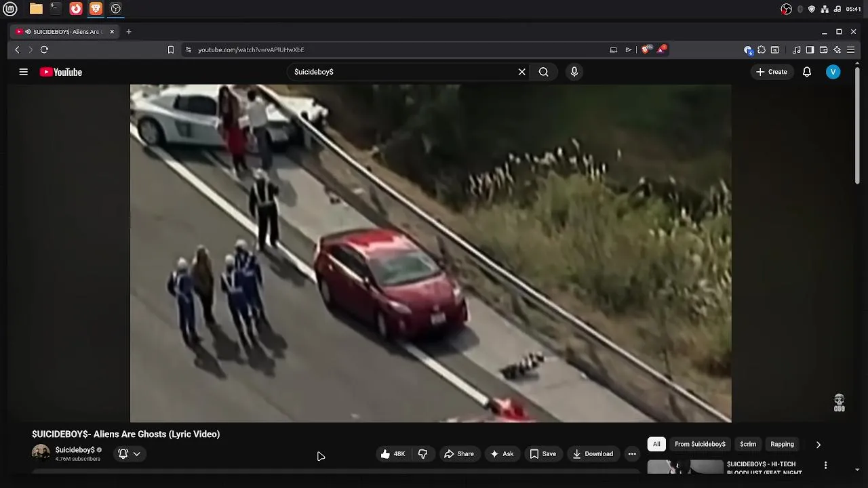This screenshot has height=488, width=868.
Task: Switch to the $UICIDEBOY$- Aliens Are tab
Action: click(x=66, y=32)
